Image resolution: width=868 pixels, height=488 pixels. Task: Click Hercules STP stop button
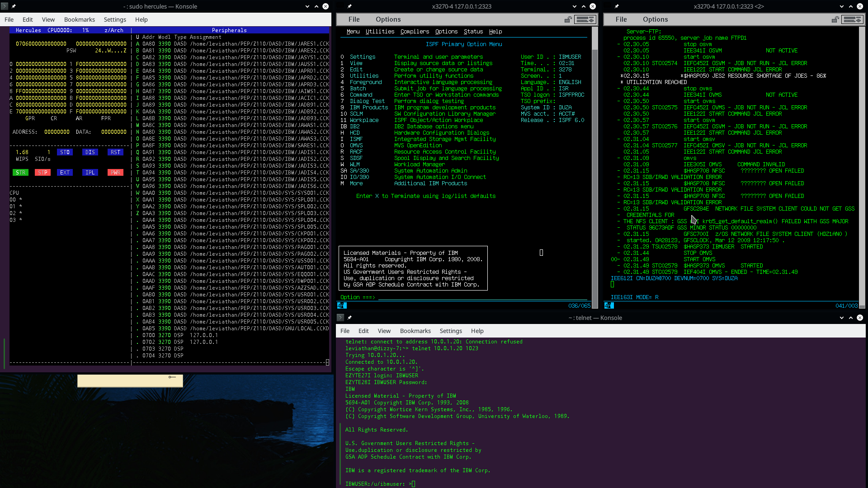[x=42, y=173]
